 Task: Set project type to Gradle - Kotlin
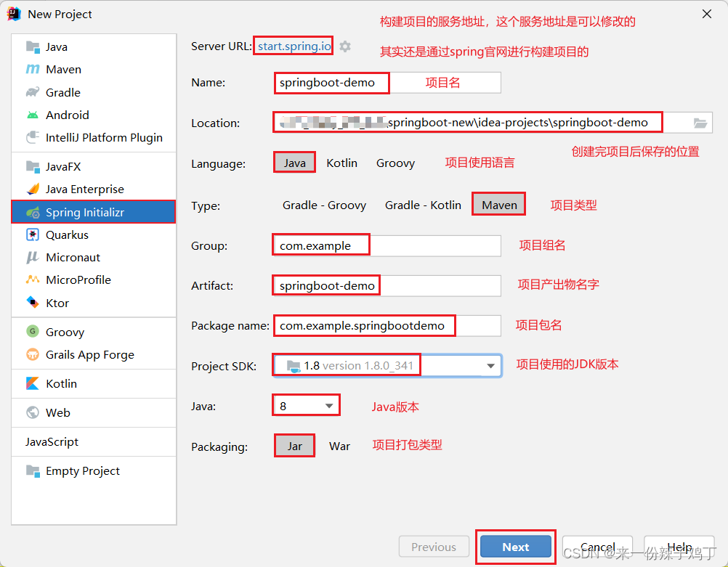423,205
